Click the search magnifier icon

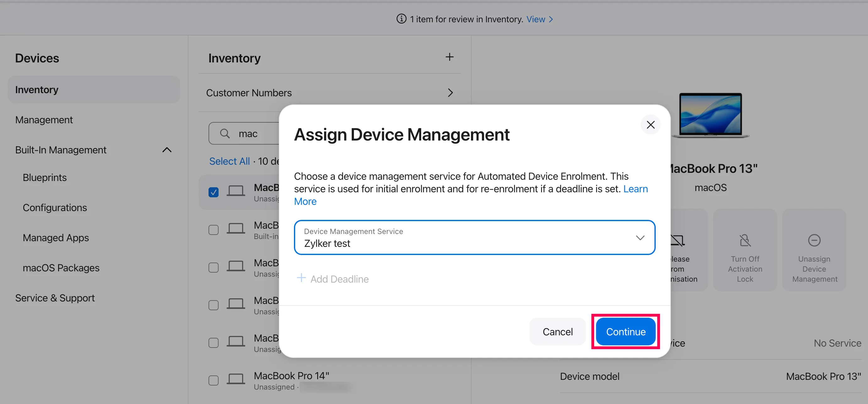[x=225, y=133]
